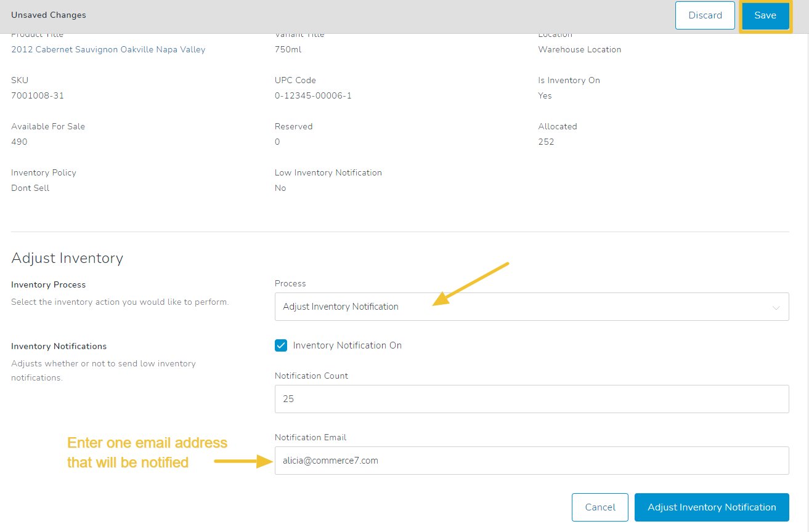
Task: Click into the Notification Email field
Action: [531, 461]
